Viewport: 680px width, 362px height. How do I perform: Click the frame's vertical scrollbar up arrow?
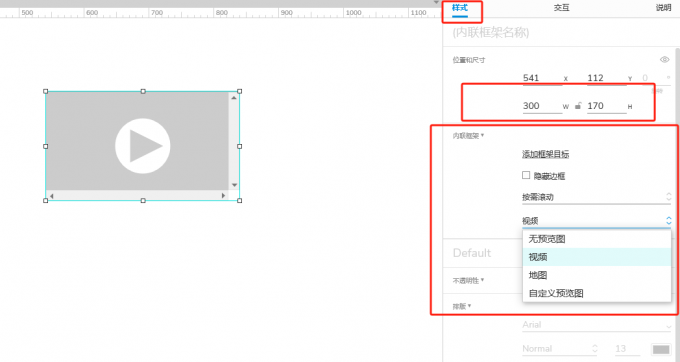[234, 98]
